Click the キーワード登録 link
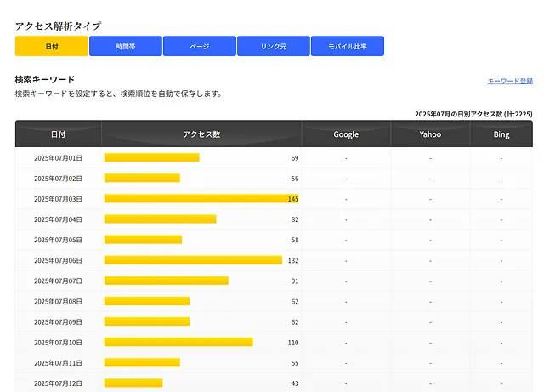Screen dimensions: 544x392 509,81
